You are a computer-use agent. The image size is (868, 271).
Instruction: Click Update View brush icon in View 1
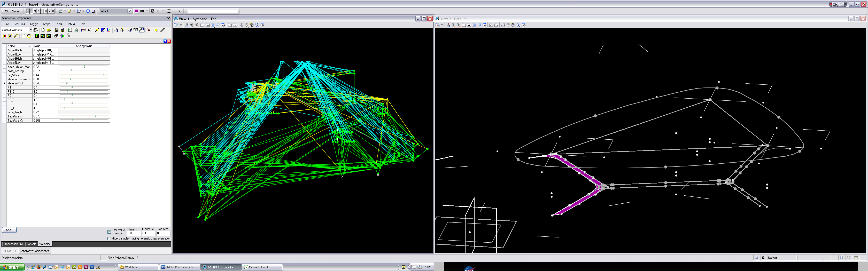pos(187,25)
